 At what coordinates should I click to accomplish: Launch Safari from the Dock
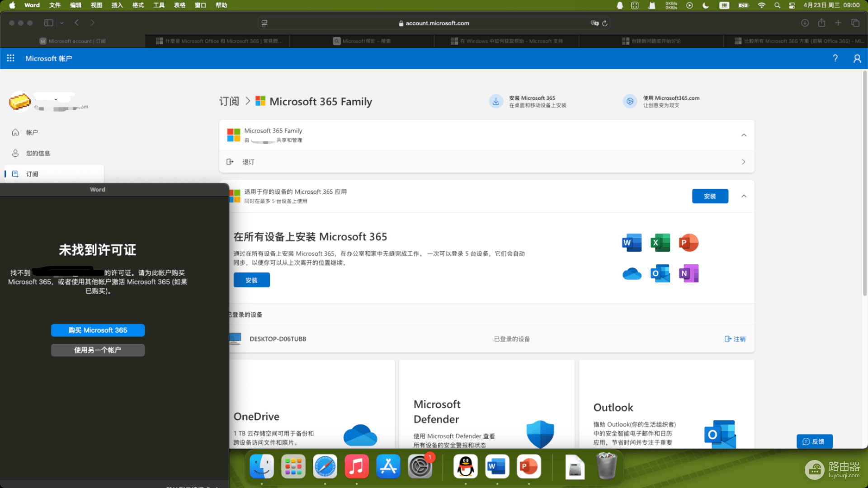click(325, 466)
